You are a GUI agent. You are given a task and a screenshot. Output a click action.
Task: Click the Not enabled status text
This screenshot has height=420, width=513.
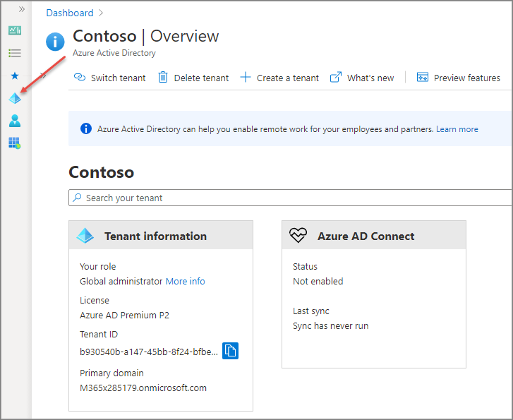[x=318, y=282]
